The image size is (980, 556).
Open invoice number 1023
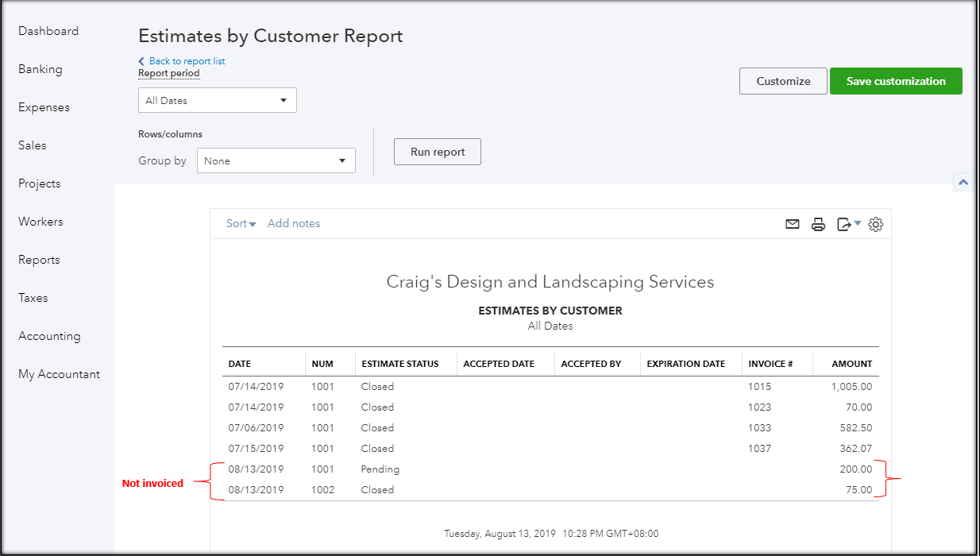(x=759, y=407)
